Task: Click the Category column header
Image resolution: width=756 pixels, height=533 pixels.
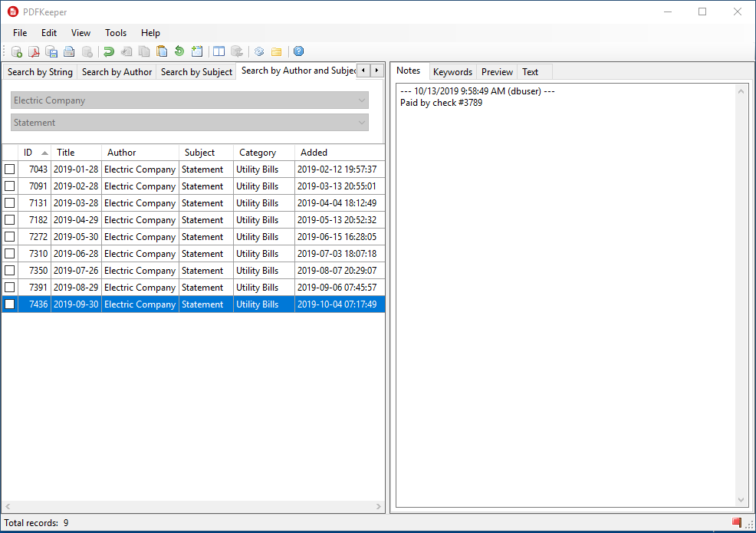Action: [265, 153]
